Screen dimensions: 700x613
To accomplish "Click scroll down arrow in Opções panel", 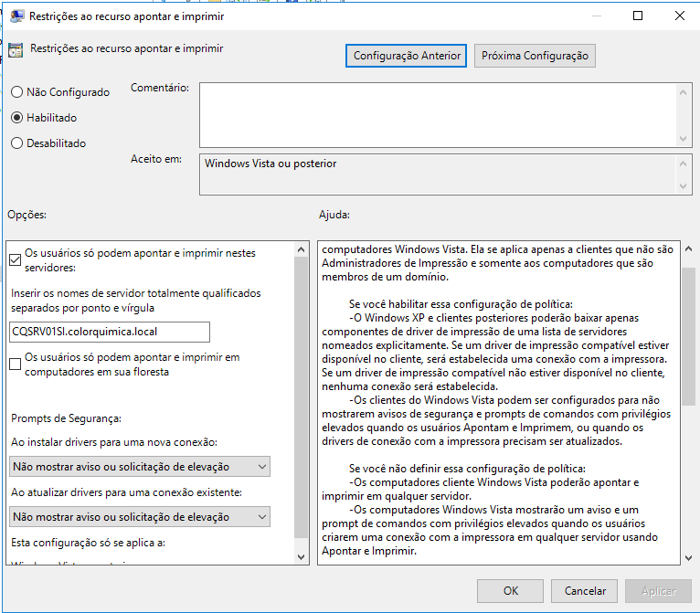I will 302,555.
